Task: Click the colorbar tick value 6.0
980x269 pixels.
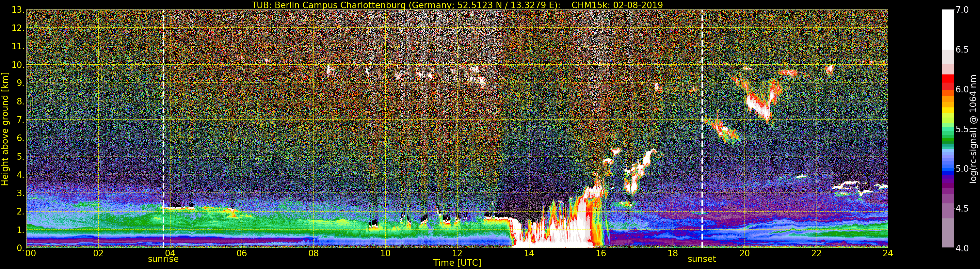Action: pos(962,89)
